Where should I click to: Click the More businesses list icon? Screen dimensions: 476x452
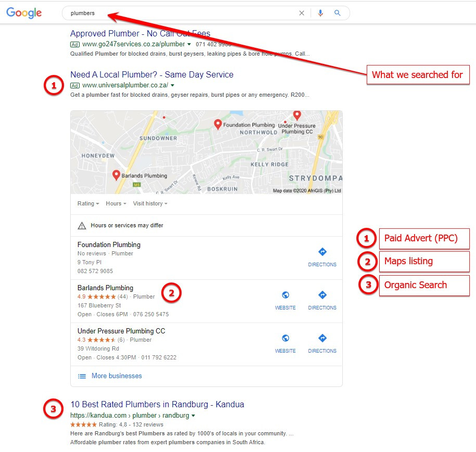coord(82,376)
